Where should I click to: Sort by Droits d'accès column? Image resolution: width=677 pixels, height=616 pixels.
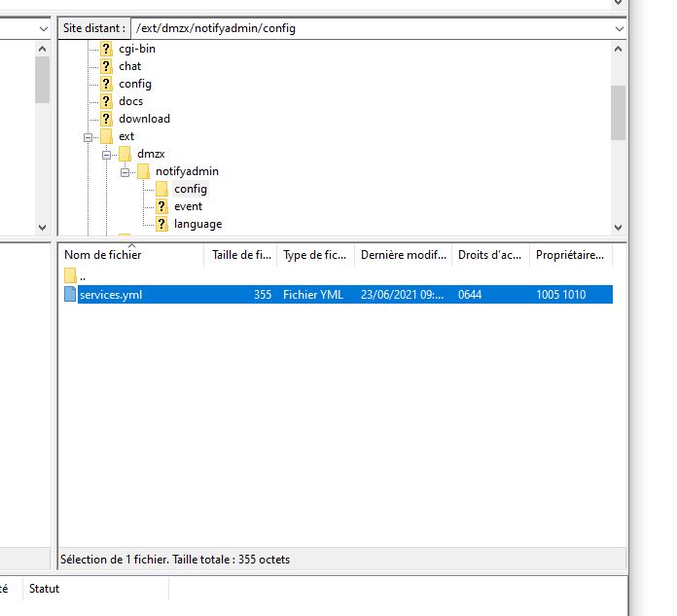pyautogui.click(x=490, y=255)
